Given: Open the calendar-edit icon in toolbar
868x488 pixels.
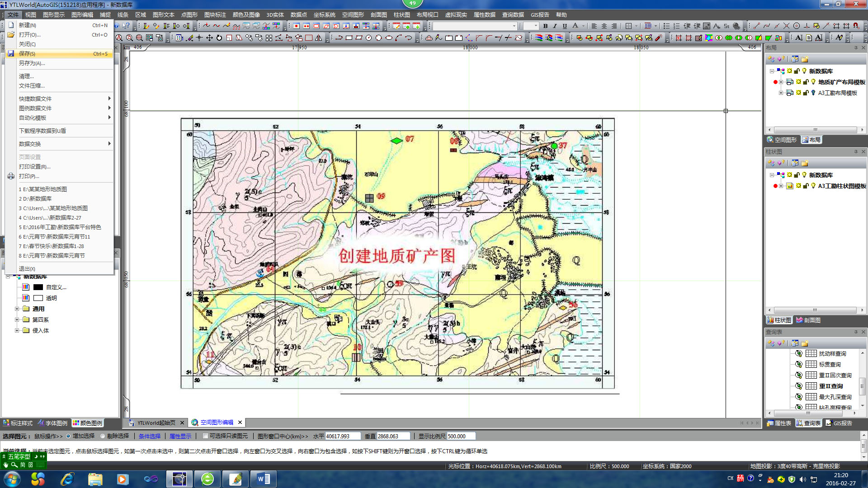Looking at the screenshot, I should click(396, 26).
